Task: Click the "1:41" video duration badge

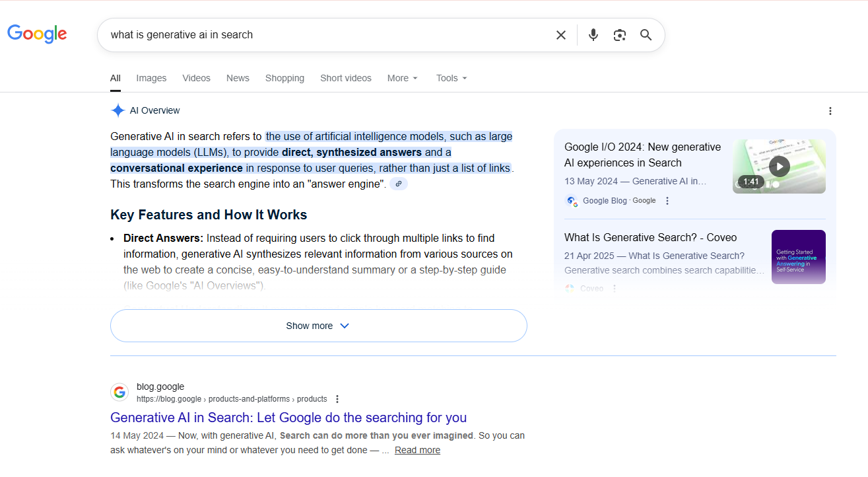Action: point(751,182)
